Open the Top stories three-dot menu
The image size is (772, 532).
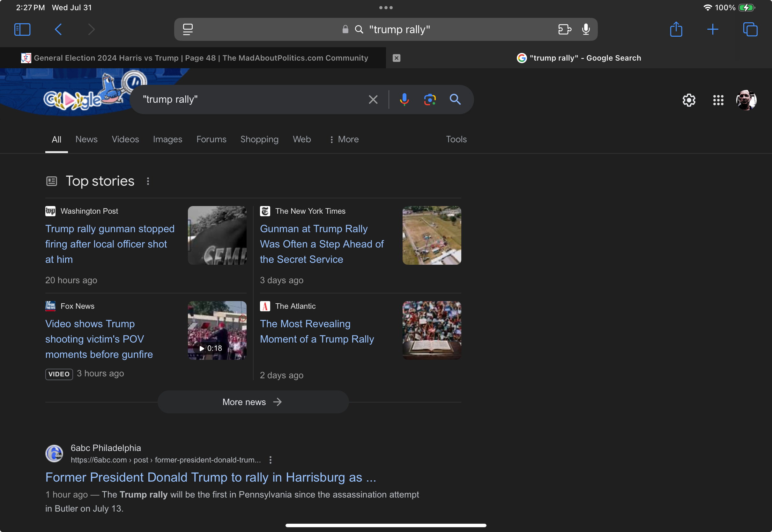pos(148,181)
